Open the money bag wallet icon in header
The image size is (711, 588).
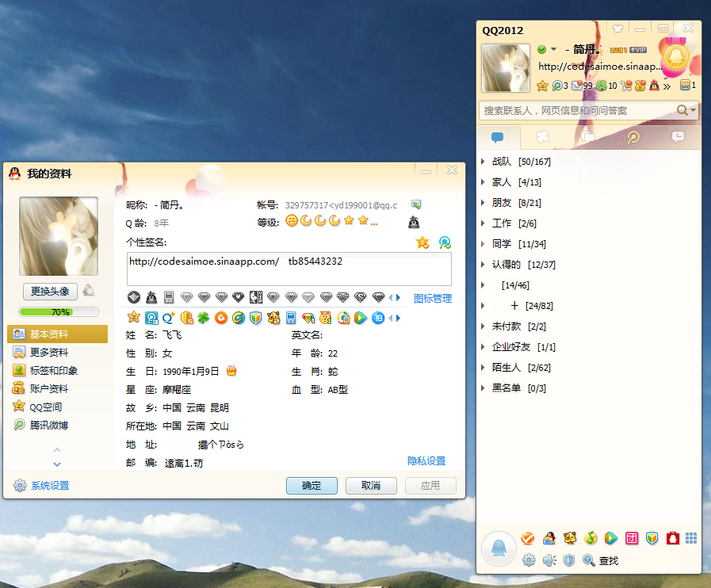point(640,86)
